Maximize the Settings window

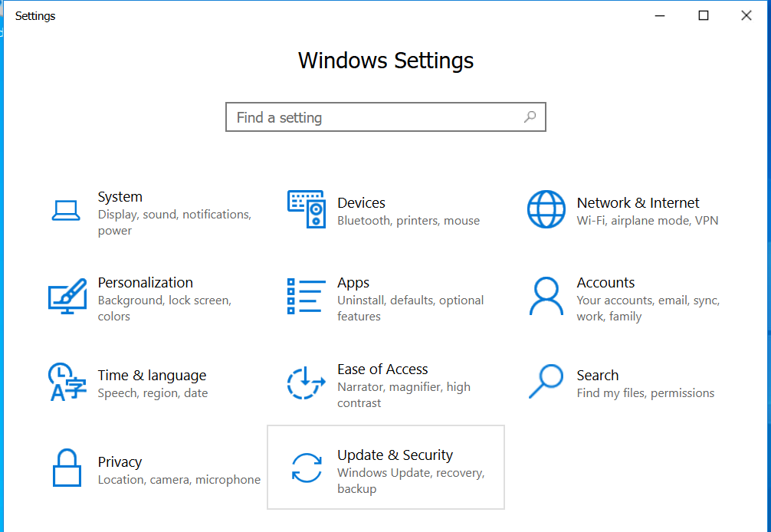(x=703, y=15)
